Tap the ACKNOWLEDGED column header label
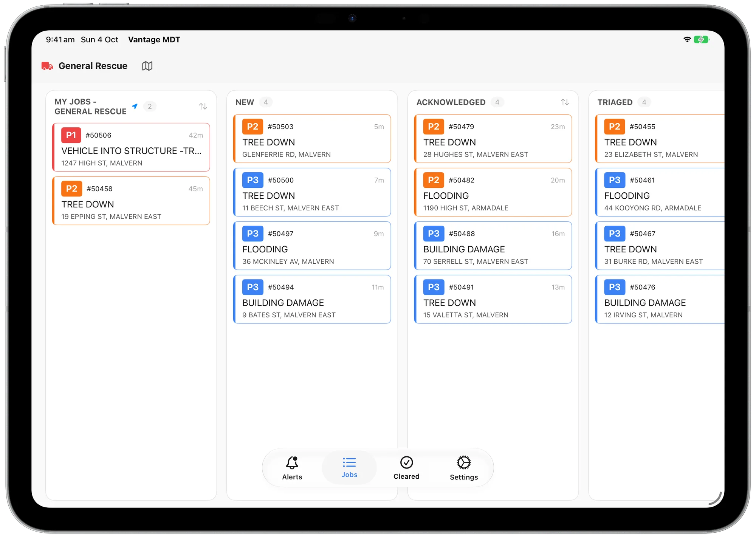Image resolution: width=756 pixels, height=538 pixels. [x=451, y=102]
